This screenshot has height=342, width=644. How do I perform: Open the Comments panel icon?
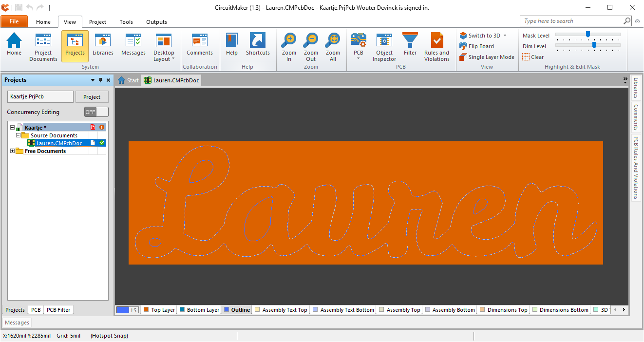(200, 44)
